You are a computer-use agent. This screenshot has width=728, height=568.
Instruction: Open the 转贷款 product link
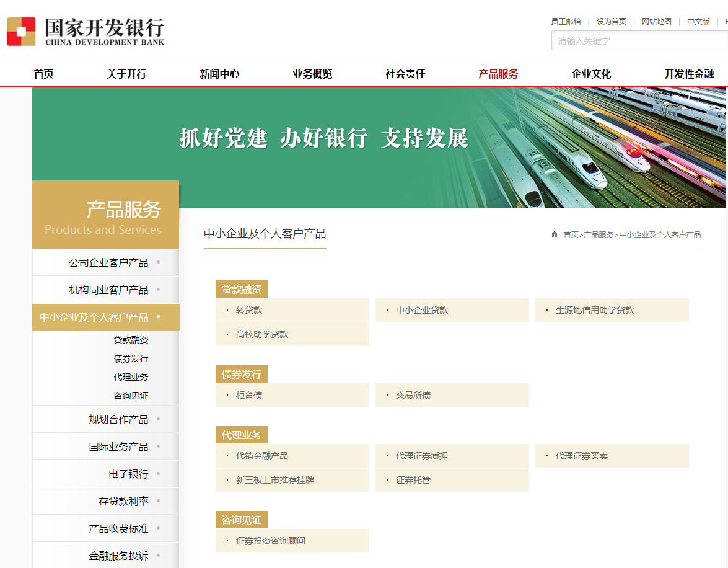click(x=249, y=310)
